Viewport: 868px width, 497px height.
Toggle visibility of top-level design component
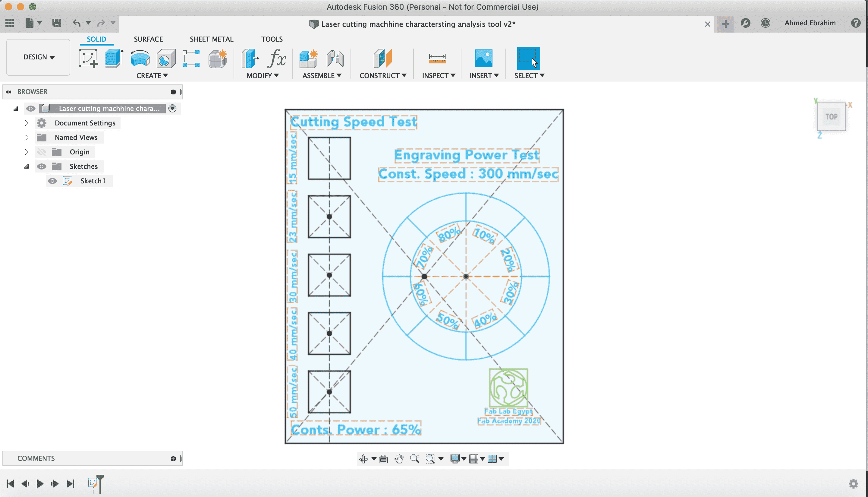(30, 108)
